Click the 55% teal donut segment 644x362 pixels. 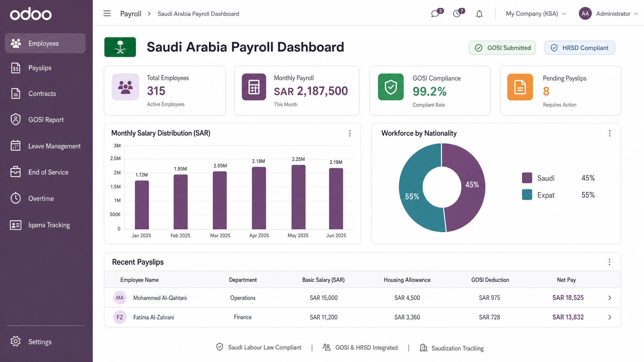[411, 196]
